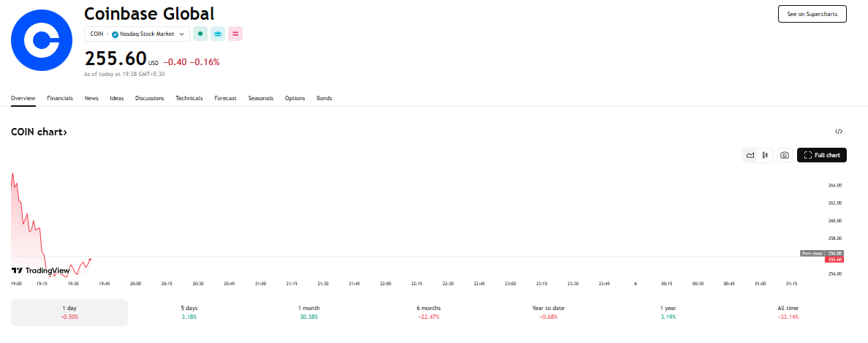Image resolution: width=868 pixels, height=343 pixels.
Task: Take a chart snapshot with camera icon
Action: 784,155
